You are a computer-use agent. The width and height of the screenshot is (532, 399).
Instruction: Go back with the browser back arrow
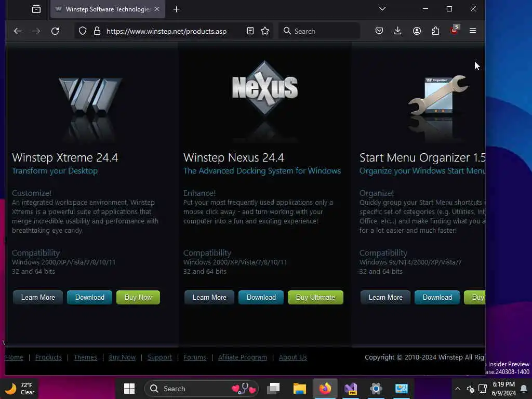18,31
